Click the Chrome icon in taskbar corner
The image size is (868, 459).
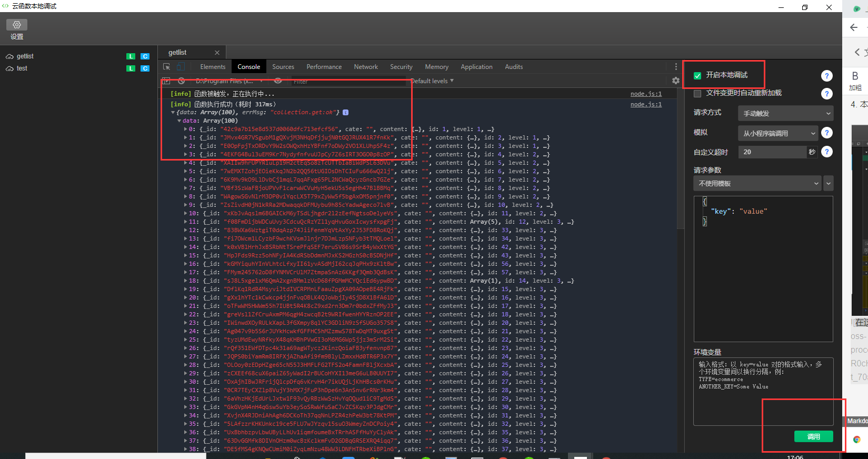(856, 440)
